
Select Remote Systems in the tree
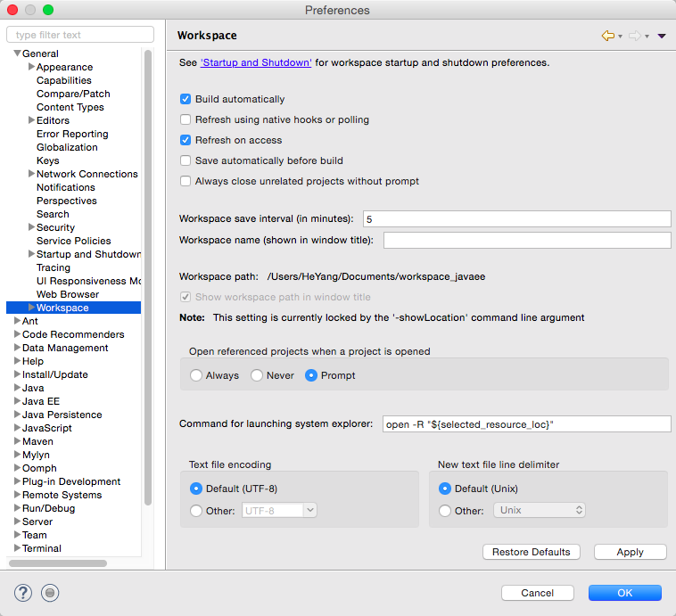tap(62, 495)
